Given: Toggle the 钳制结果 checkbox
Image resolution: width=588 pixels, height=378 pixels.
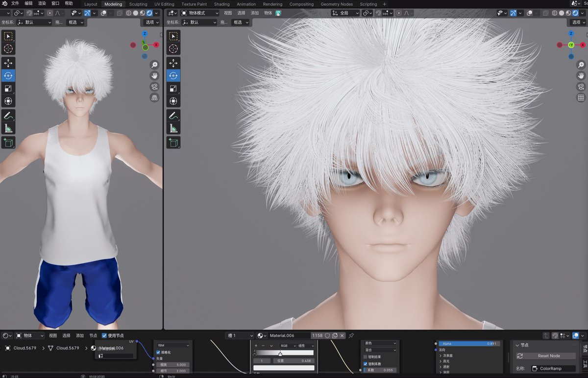Looking at the screenshot, I should click(x=366, y=357).
